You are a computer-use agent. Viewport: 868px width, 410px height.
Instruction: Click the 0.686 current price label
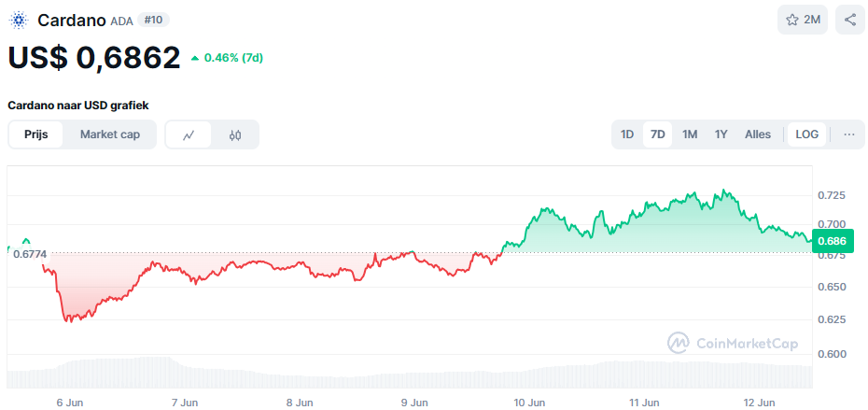click(x=833, y=241)
